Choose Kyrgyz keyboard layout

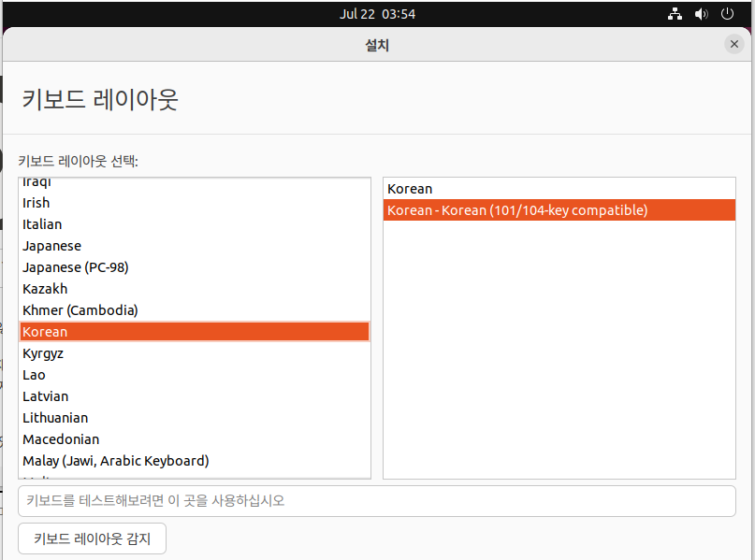(195, 353)
